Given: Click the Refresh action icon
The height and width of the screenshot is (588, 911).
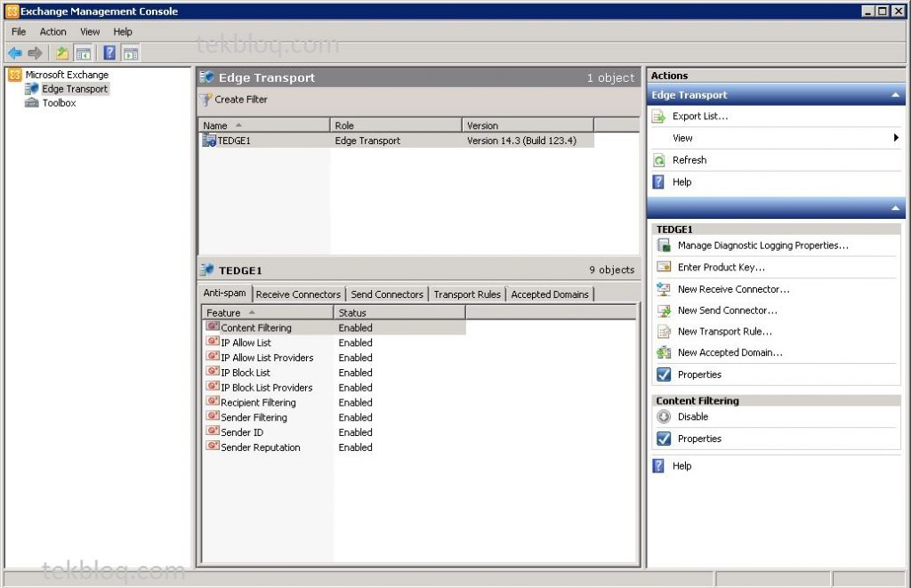Looking at the screenshot, I should 659,160.
